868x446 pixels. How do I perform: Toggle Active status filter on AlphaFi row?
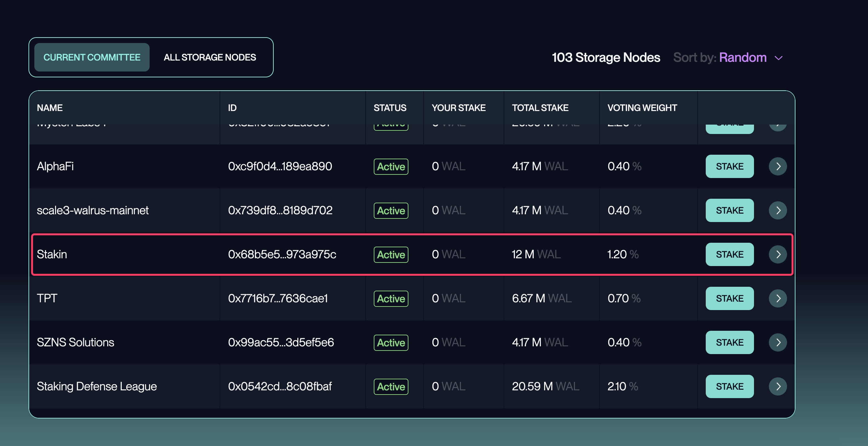391,166
